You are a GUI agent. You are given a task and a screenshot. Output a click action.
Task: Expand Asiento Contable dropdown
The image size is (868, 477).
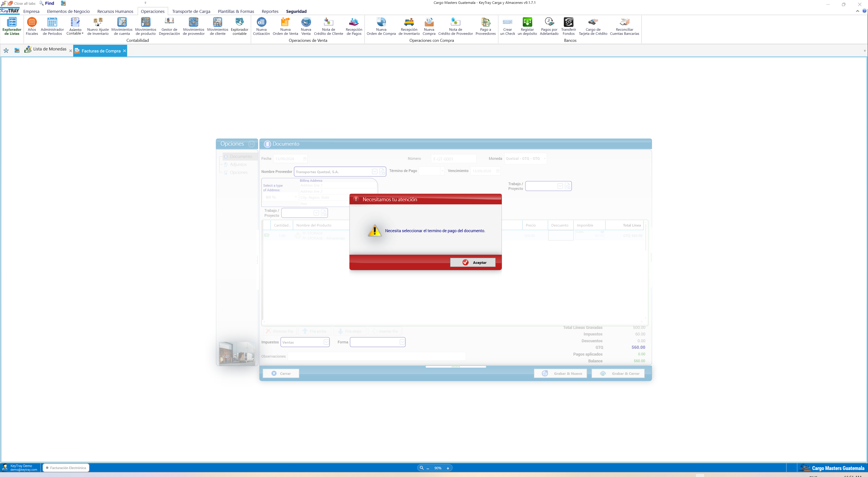pos(83,33)
